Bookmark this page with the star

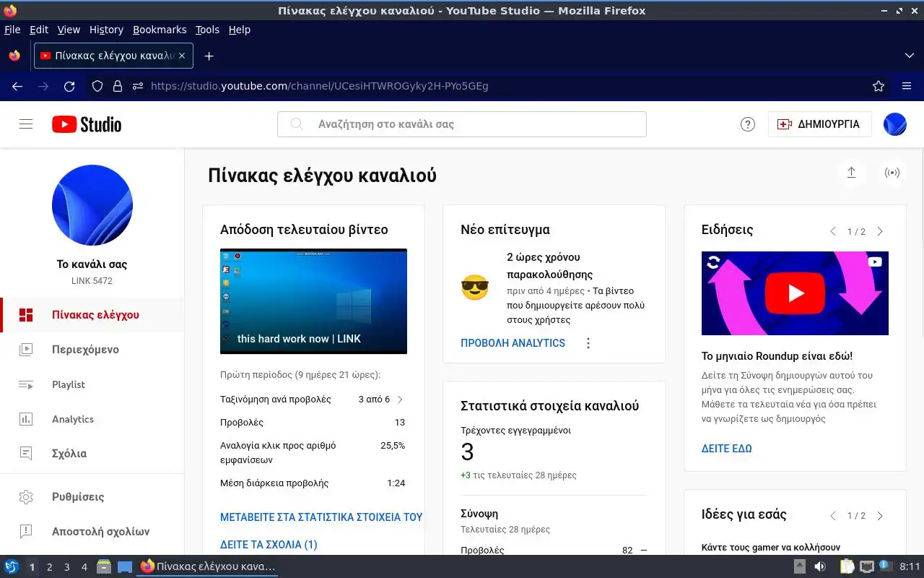[879, 86]
